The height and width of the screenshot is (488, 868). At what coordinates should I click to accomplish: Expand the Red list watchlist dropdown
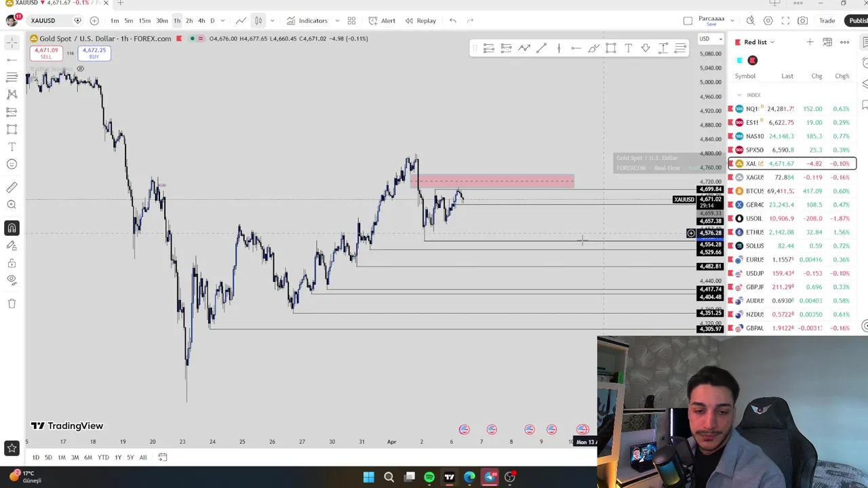tap(759, 42)
